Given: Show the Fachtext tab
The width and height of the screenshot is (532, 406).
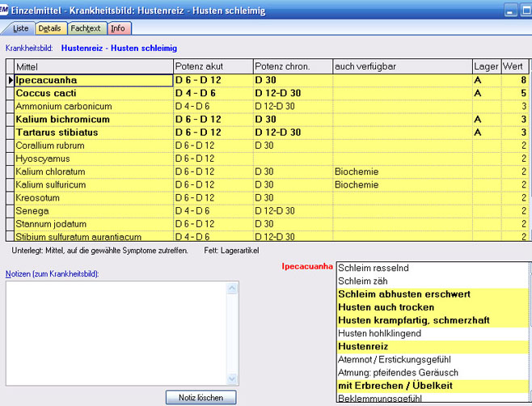Looking at the screenshot, I should pos(86,28).
